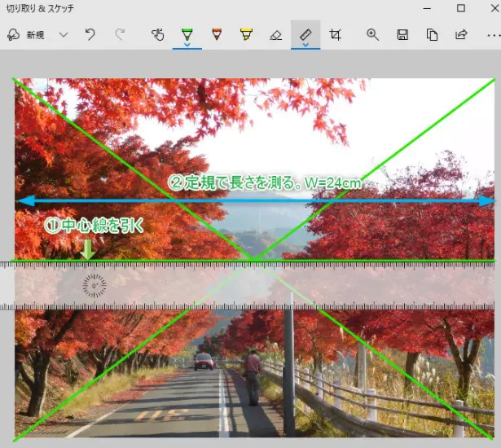Click the zoom magnifier icon

tap(372, 34)
